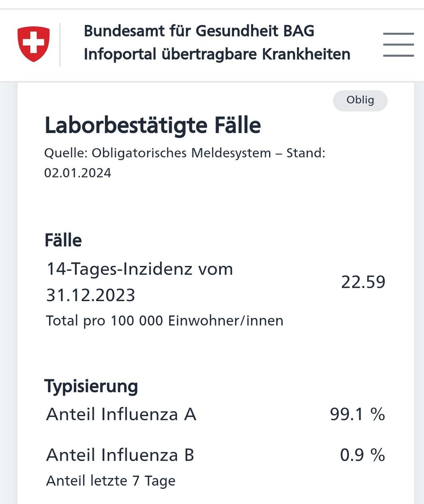424x504 pixels.
Task: Click the word Stand: in source line
Action: pos(306,153)
